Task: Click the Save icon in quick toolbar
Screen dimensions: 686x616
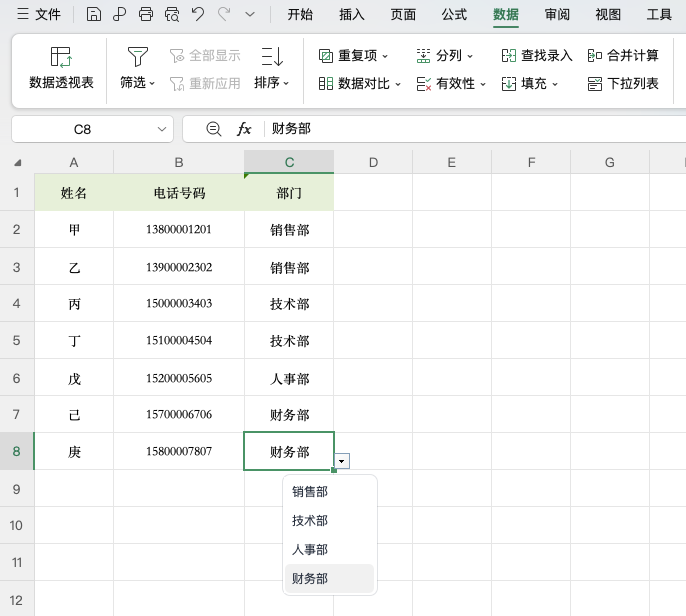Action: tap(94, 14)
